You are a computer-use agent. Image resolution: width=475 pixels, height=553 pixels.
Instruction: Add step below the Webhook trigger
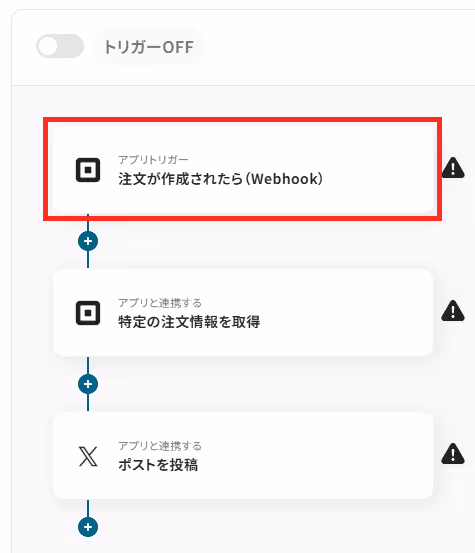point(88,241)
